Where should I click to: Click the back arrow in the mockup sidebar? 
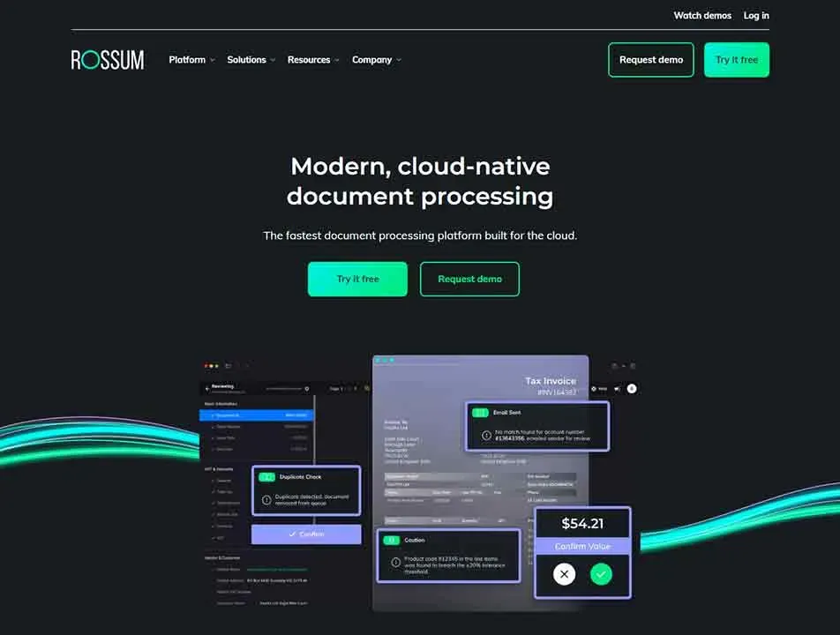[x=207, y=388]
